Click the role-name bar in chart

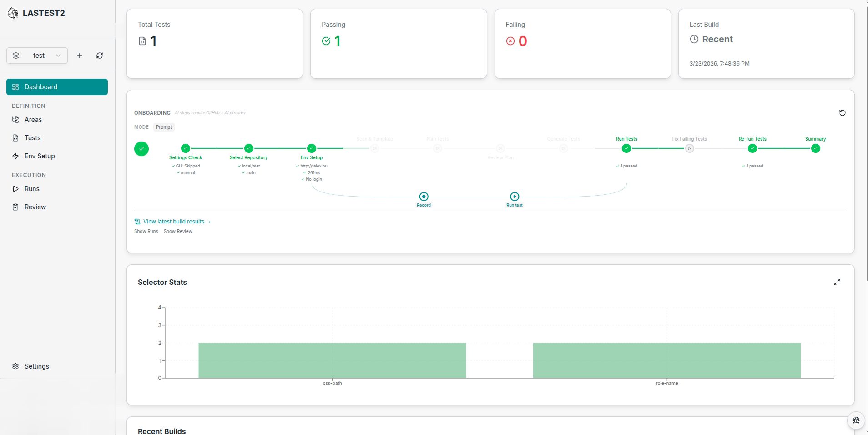pyautogui.click(x=667, y=360)
